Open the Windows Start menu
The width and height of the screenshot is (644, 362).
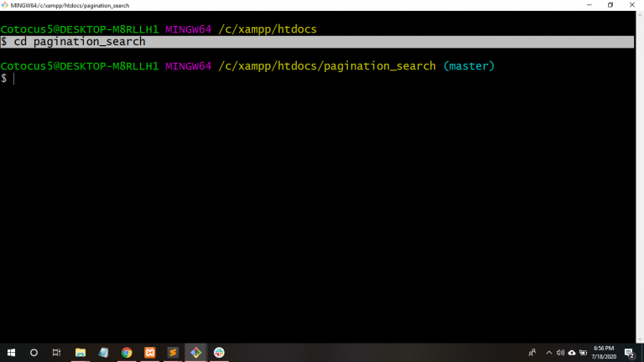11,353
